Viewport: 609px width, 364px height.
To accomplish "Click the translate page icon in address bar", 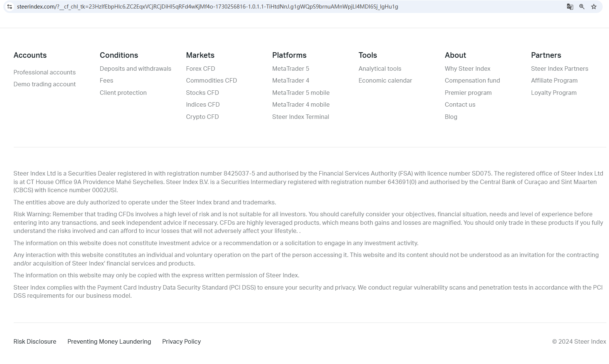I will click(570, 7).
